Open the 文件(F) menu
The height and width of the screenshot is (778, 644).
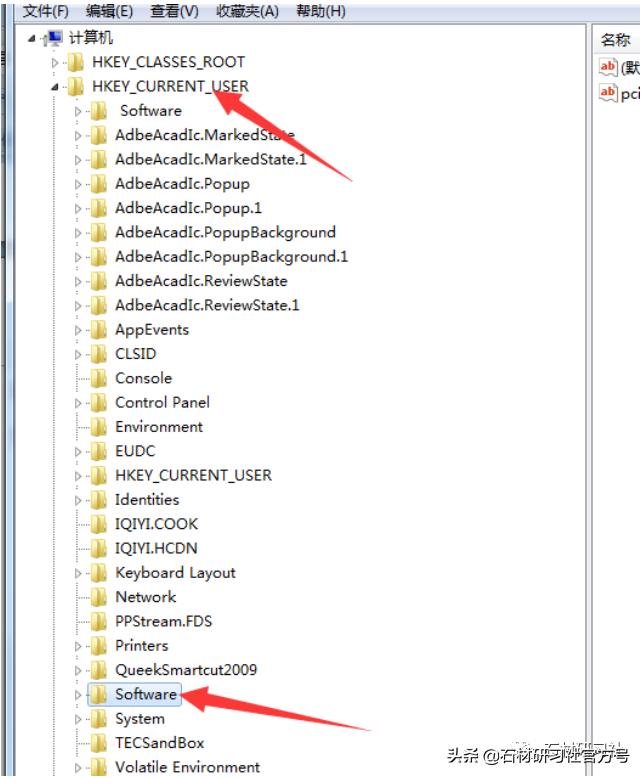point(46,11)
